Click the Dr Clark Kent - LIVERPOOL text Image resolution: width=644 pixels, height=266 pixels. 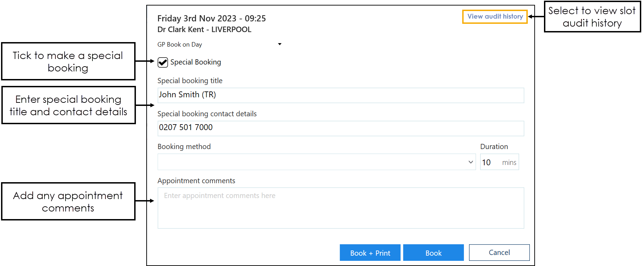click(x=204, y=30)
